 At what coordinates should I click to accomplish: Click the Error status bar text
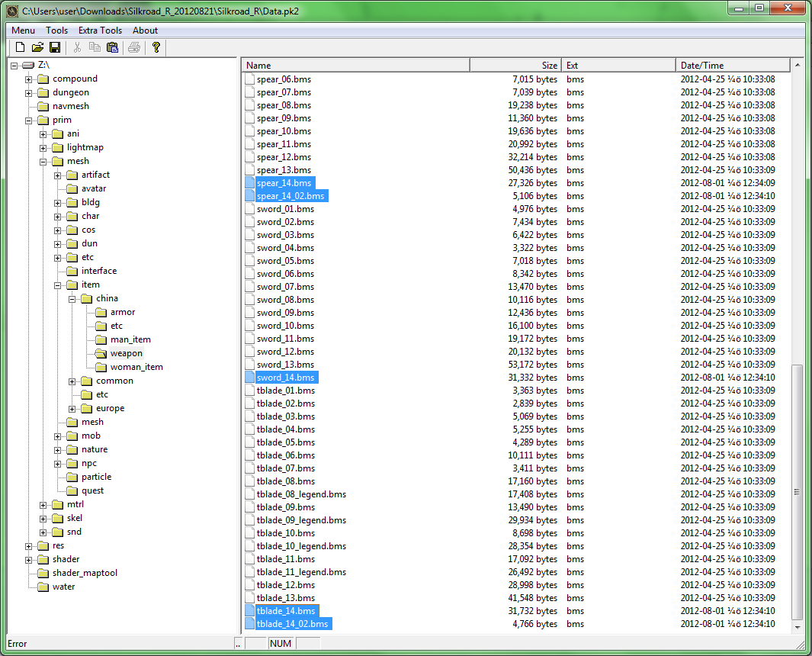[x=17, y=644]
